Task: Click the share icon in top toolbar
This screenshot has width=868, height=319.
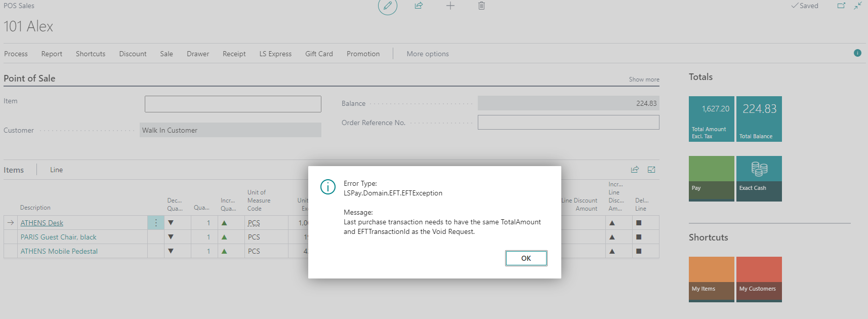Action: (x=419, y=6)
